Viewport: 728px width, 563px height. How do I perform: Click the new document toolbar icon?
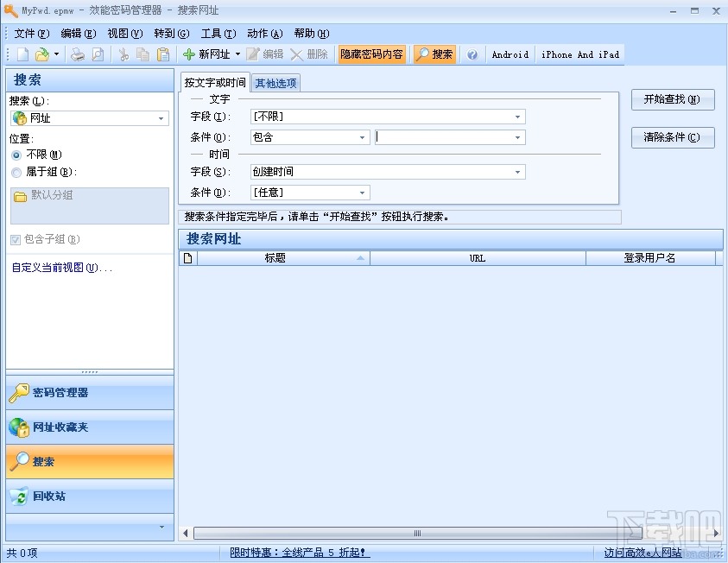point(22,54)
